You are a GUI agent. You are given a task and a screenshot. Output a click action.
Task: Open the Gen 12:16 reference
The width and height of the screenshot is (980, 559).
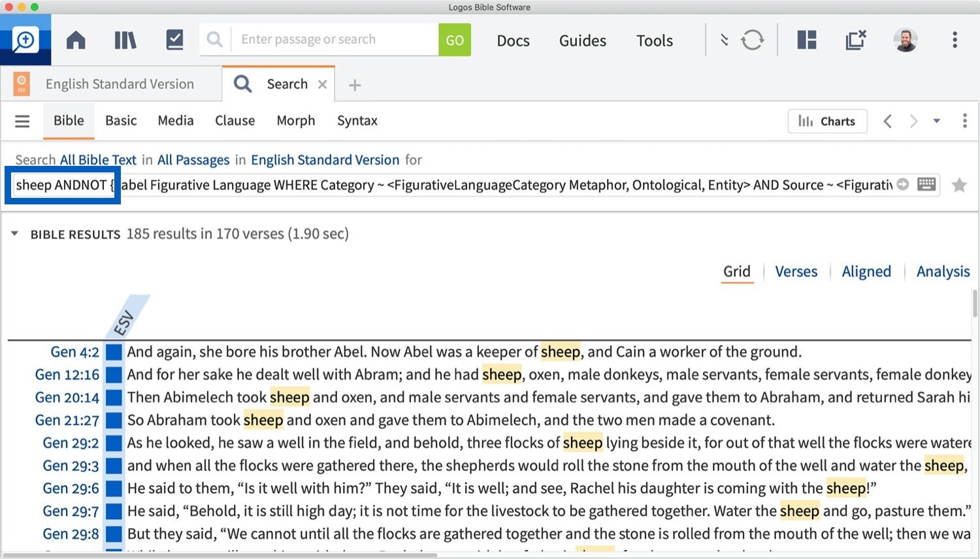67,375
